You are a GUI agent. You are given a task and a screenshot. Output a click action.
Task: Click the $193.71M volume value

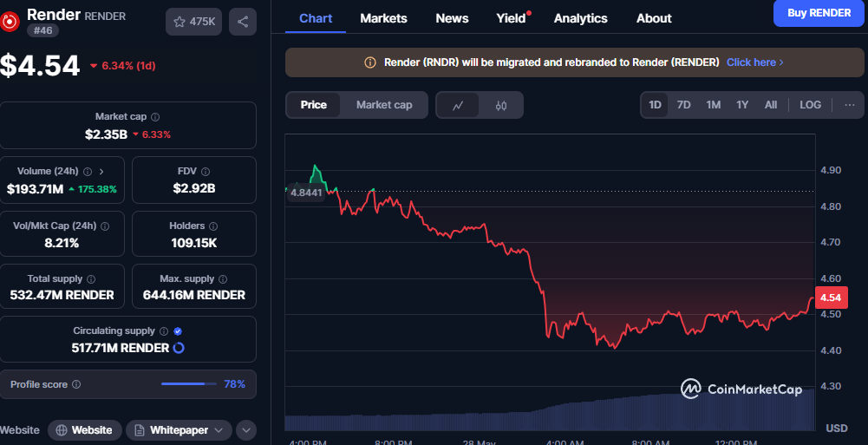point(35,189)
